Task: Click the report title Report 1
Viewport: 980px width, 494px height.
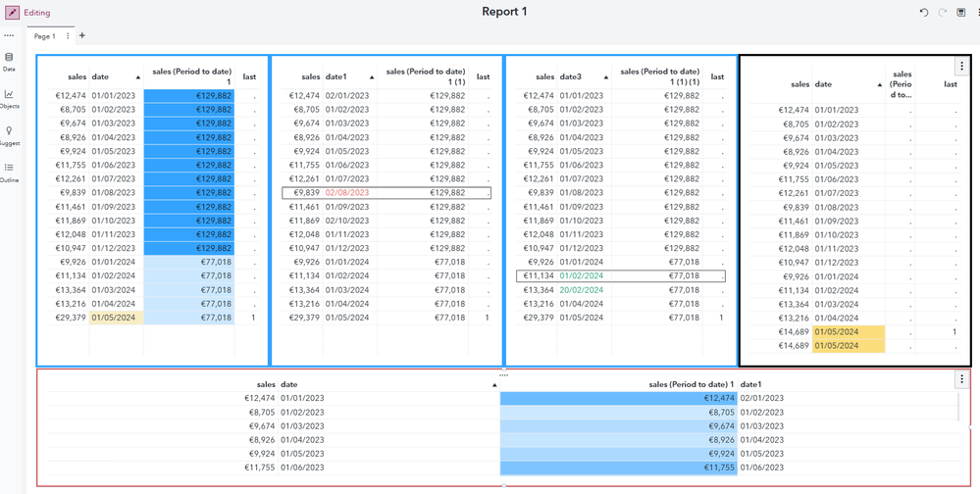Action: pyautogui.click(x=504, y=12)
